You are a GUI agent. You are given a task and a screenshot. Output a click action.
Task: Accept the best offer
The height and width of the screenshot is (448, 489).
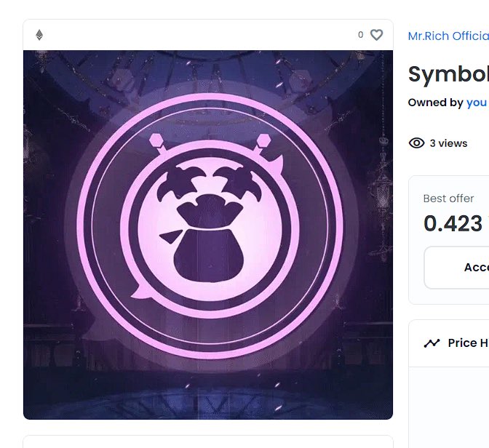pyautogui.click(x=456, y=268)
